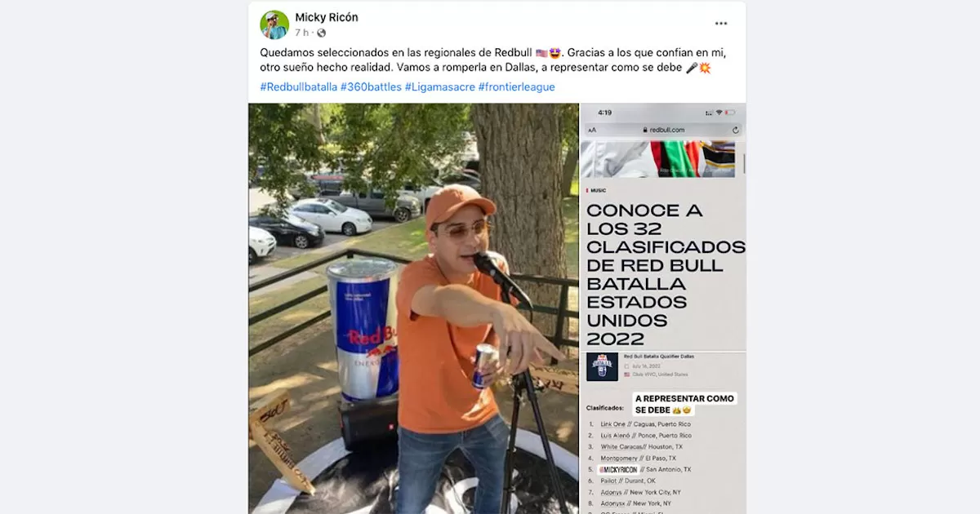
Task: Open the #360battles hashtag
Action: tap(371, 86)
